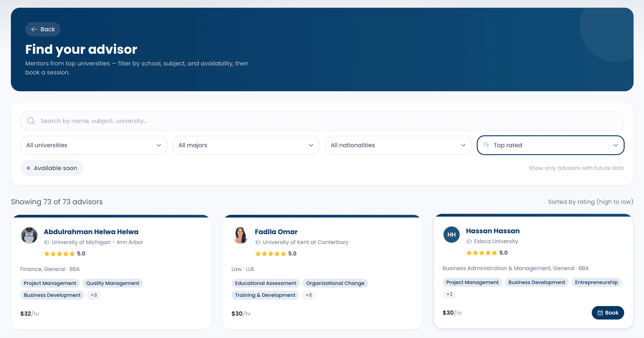
Task: Go back using the Back button
Action: pos(43,29)
